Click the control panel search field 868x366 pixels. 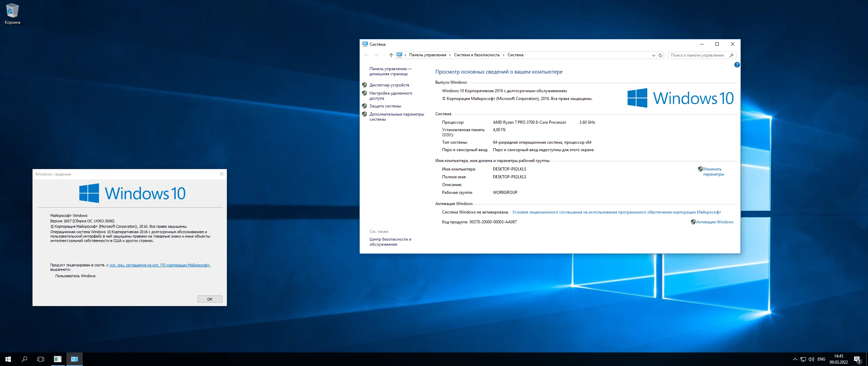point(698,55)
